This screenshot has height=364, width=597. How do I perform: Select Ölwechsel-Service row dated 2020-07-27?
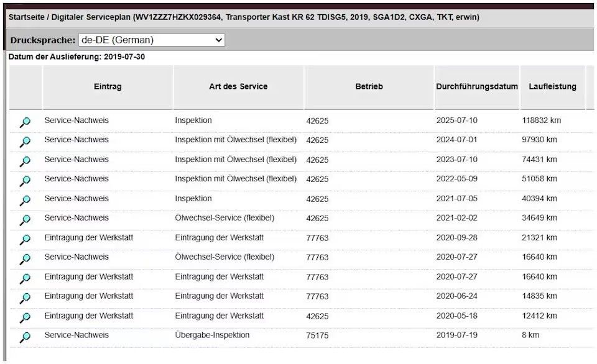point(224,257)
